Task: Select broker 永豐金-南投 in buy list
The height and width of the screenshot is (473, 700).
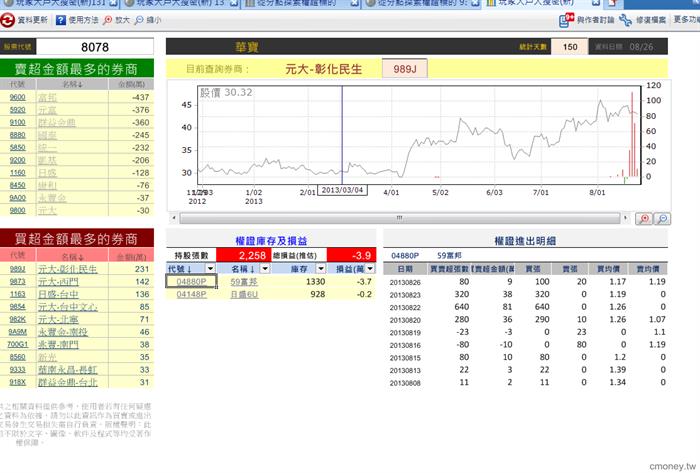Action: point(63,332)
